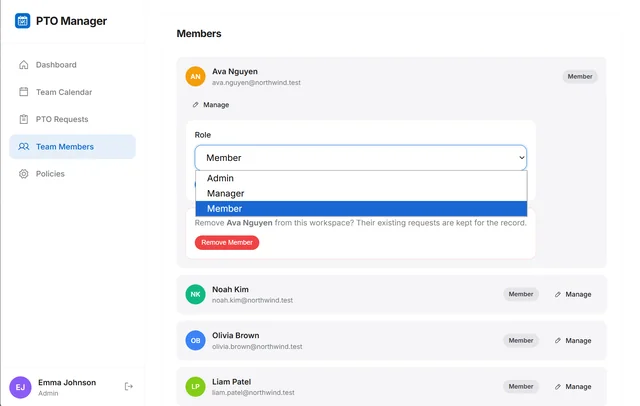Click the Liam Patel name
This screenshot has width=640, height=406.
click(x=231, y=382)
